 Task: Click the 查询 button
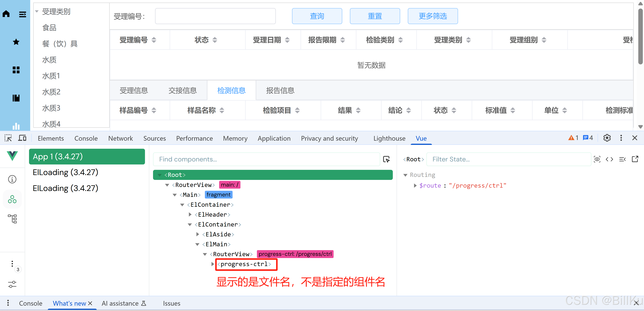(x=317, y=16)
